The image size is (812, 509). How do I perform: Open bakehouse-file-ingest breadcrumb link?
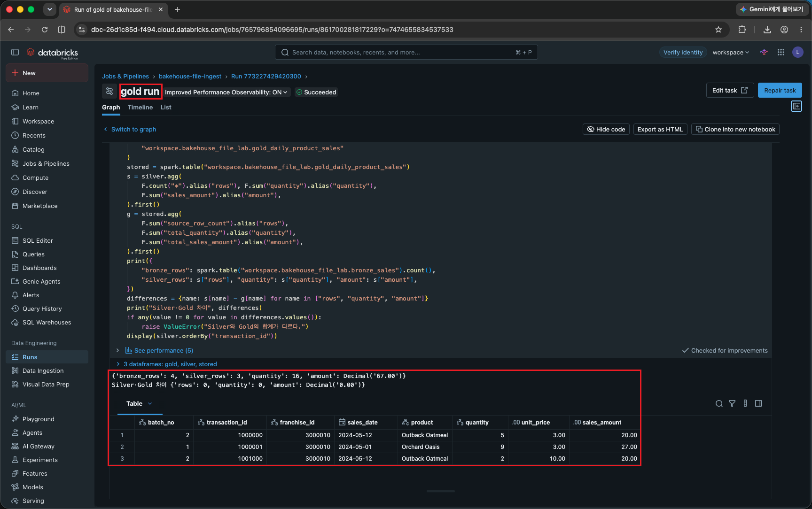coord(190,76)
